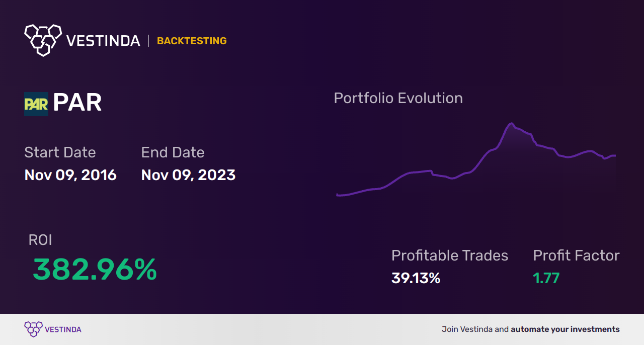
Task: Click the Vestinda hexagon logo in header
Action: point(43,39)
